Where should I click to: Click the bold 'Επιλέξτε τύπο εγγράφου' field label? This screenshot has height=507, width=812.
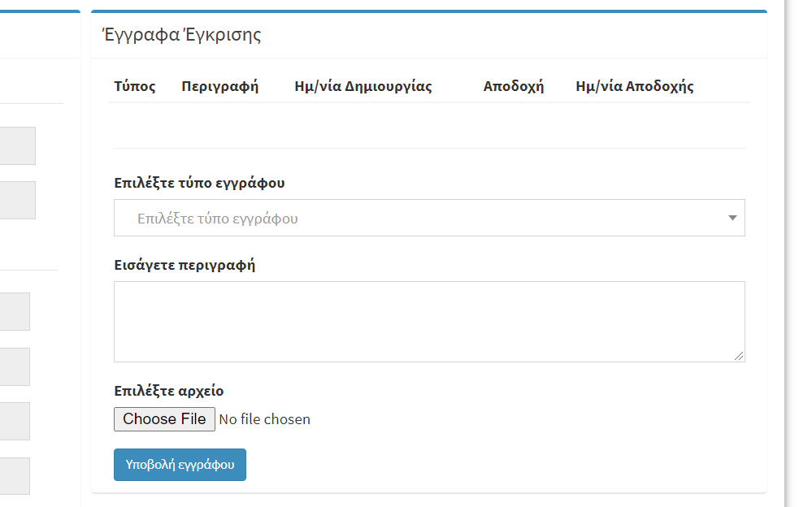coord(199,183)
